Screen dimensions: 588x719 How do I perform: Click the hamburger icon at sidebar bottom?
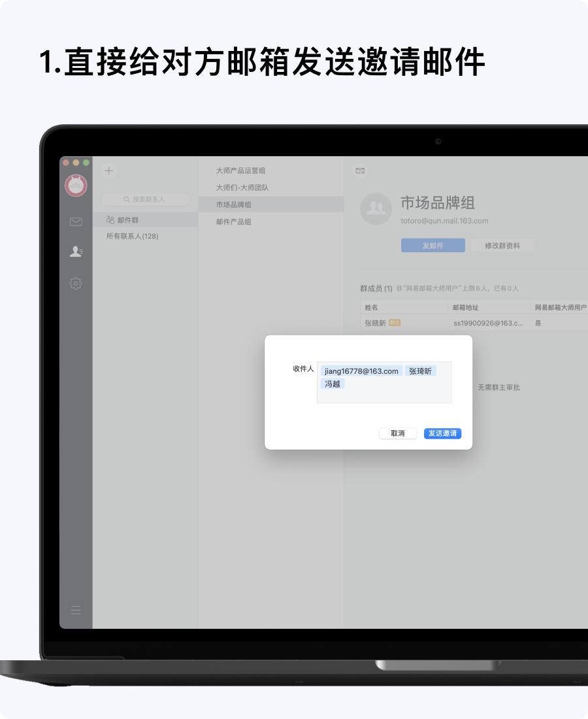point(75,610)
